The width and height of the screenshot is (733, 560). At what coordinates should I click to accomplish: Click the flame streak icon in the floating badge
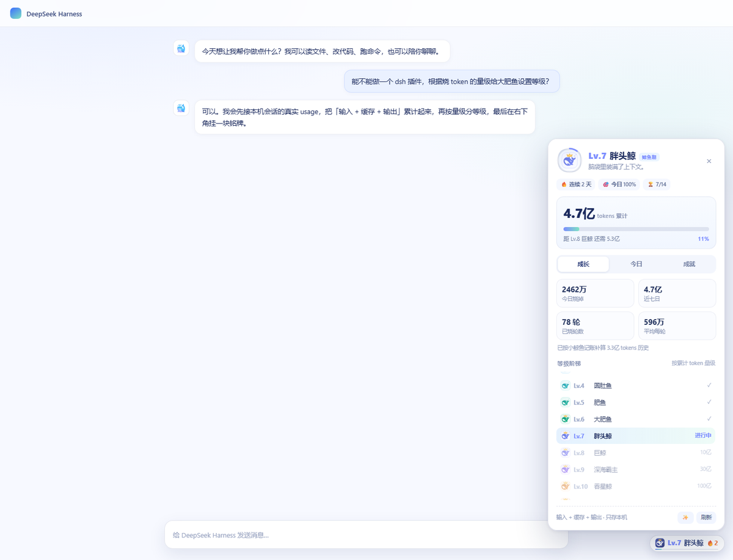click(710, 543)
